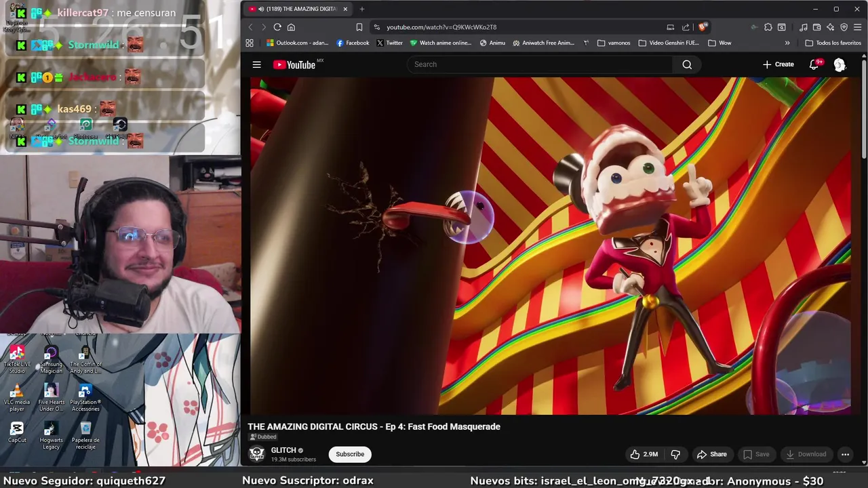Open the GLITCH channel avatar
Image resolution: width=868 pixels, height=488 pixels.
click(256, 454)
